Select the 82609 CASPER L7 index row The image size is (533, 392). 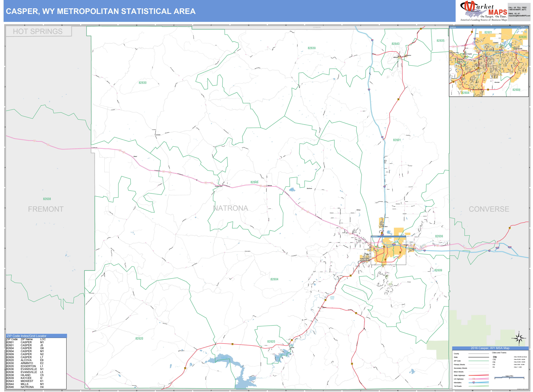25,357
